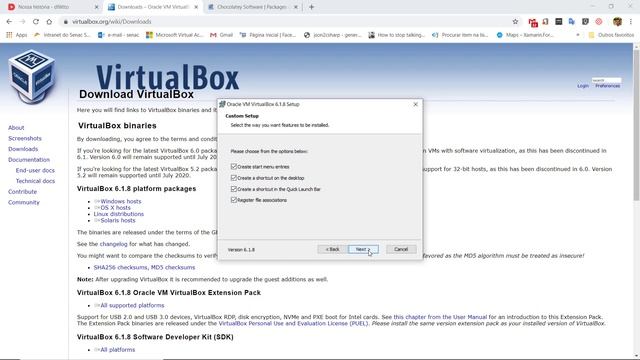Open SHA256 checksums link
This screenshot has width=640, height=360.
(120, 267)
